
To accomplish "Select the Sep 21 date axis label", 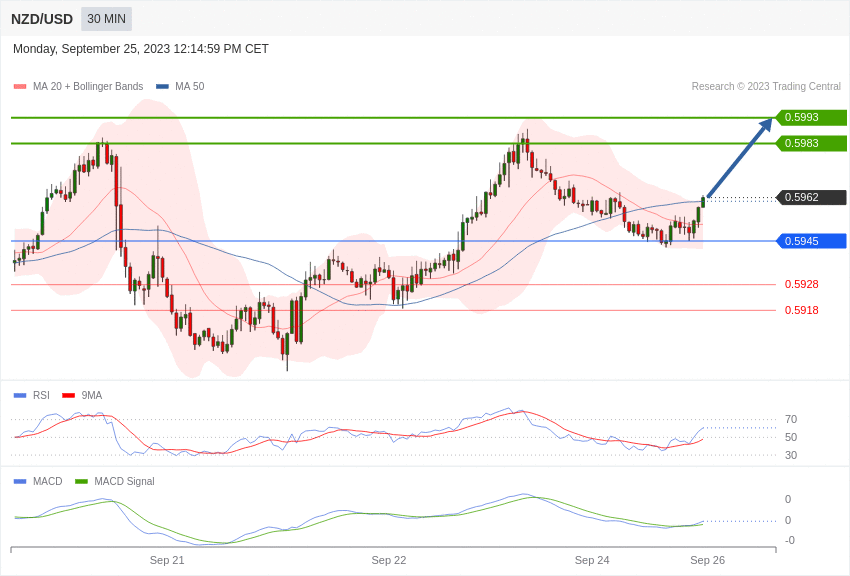I will pos(167,560).
